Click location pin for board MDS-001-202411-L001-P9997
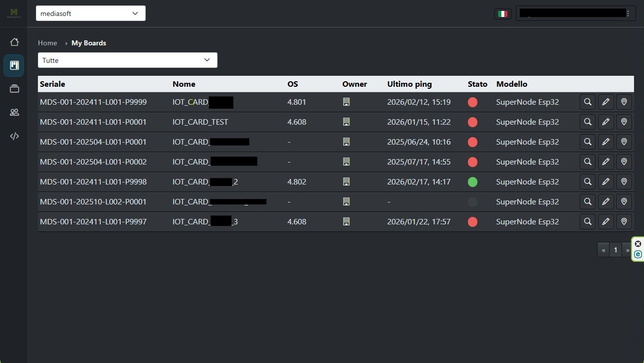The width and height of the screenshot is (644, 363). (x=624, y=222)
